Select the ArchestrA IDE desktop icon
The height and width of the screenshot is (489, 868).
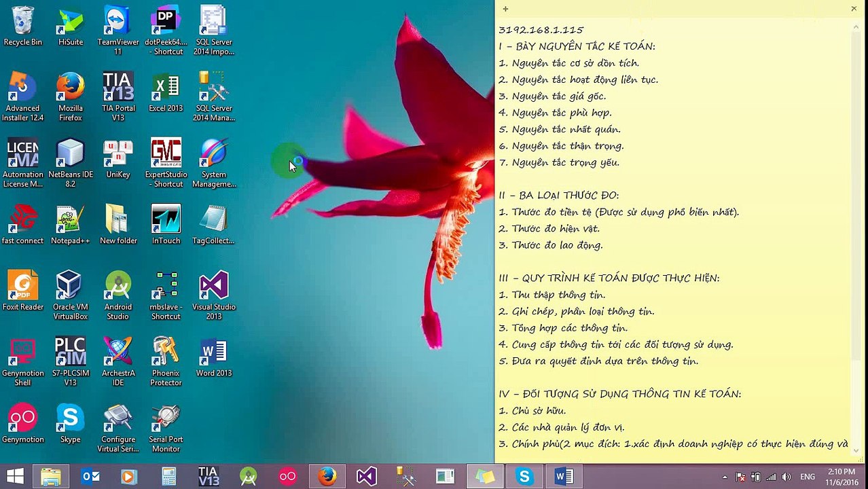pyautogui.click(x=117, y=362)
